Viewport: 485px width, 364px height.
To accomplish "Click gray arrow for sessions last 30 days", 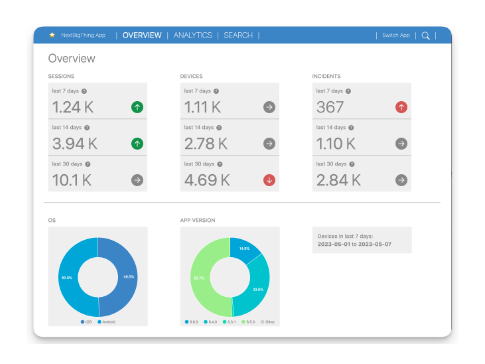I will tap(137, 180).
